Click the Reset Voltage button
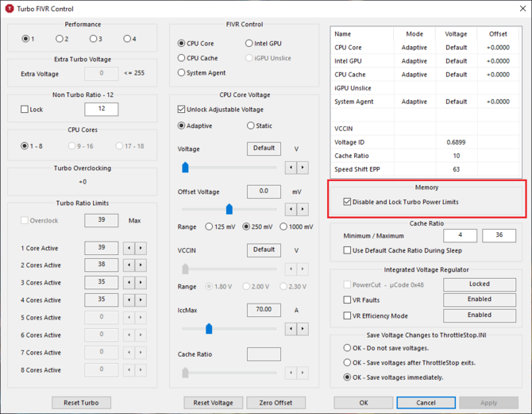 coord(213,403)
